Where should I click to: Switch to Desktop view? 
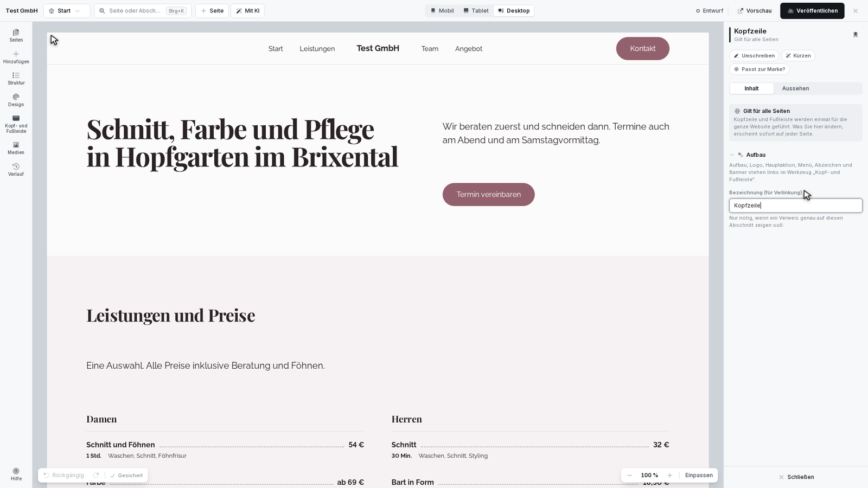click(x=514, y=11)
